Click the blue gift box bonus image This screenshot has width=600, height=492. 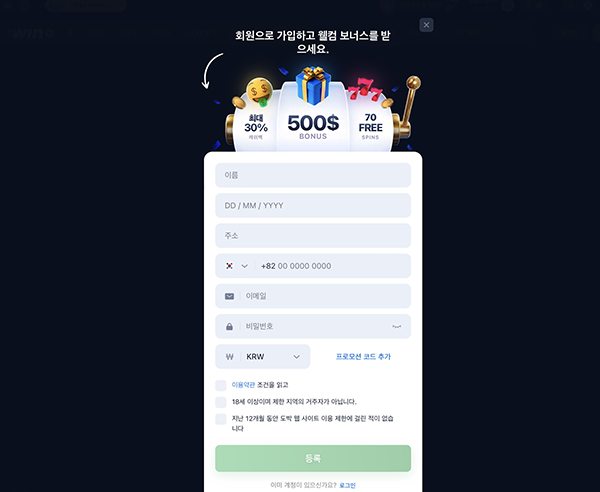coord(313,85)
